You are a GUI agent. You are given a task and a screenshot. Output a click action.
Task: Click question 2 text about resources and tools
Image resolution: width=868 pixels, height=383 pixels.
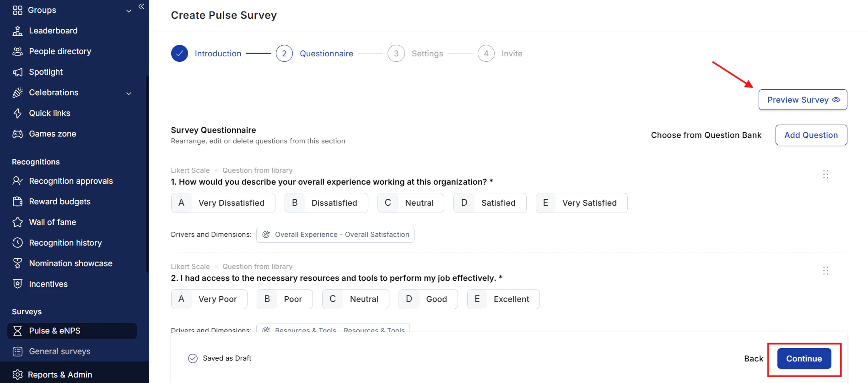click(x=337, y=278)
